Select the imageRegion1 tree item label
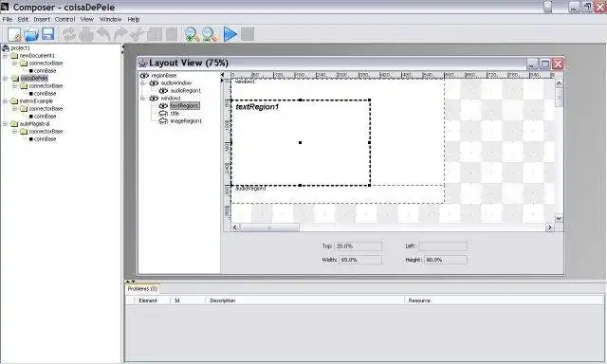The height and width of the screenshot is (364, 607). [186, 121]
